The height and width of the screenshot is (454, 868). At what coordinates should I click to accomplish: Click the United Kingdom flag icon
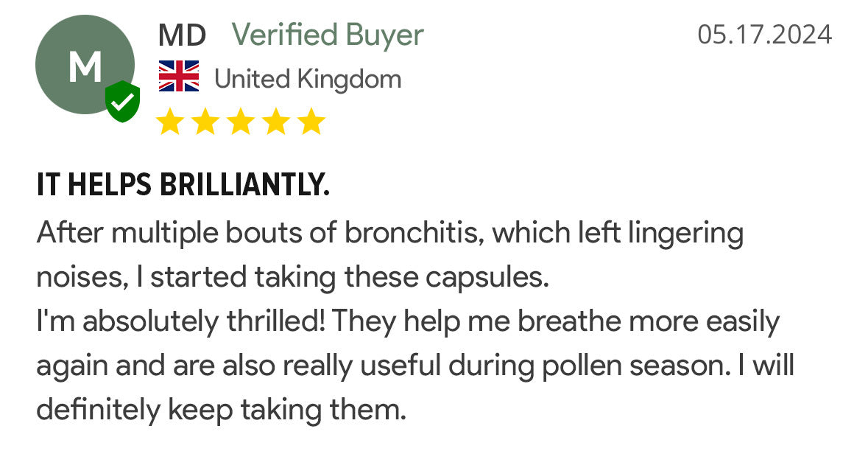tap(179, 77)
